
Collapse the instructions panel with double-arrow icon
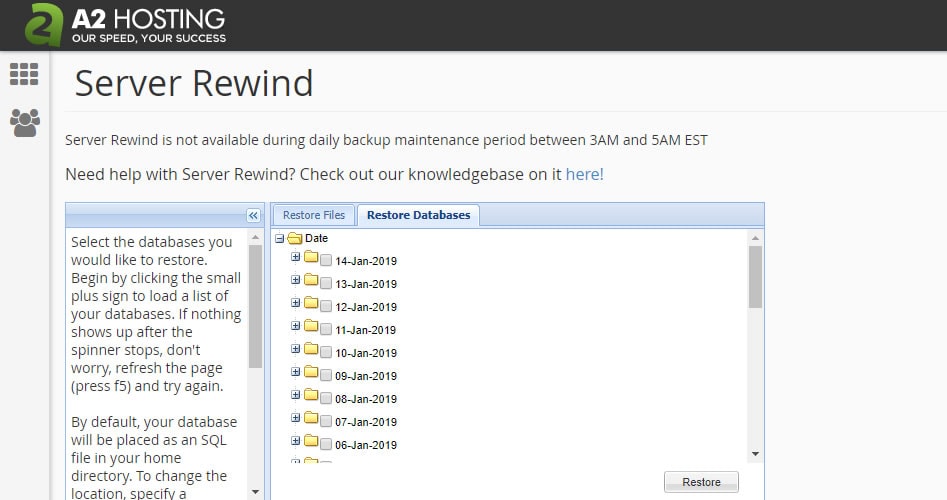coord(253,216)
